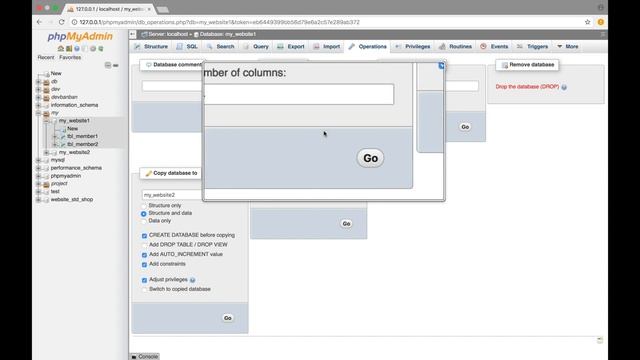Click Drop the database (DROP) link
The image size is (640, 360).
(527, 87)
